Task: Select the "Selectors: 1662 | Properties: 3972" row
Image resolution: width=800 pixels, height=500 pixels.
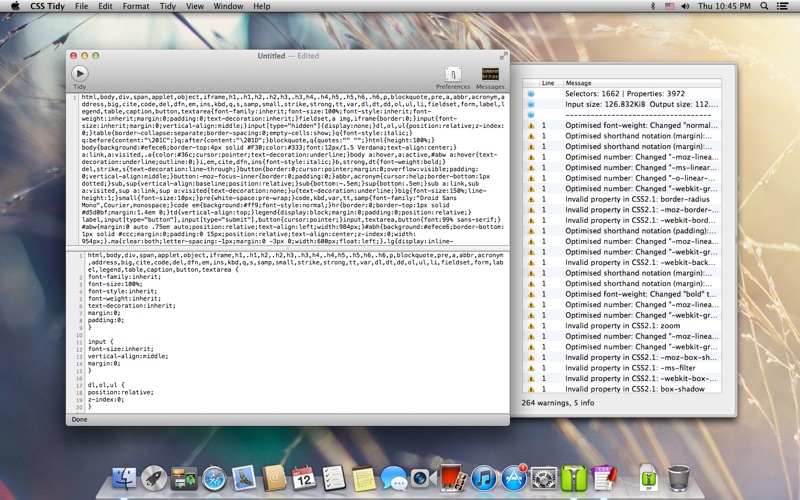Action: coord(622,94)
